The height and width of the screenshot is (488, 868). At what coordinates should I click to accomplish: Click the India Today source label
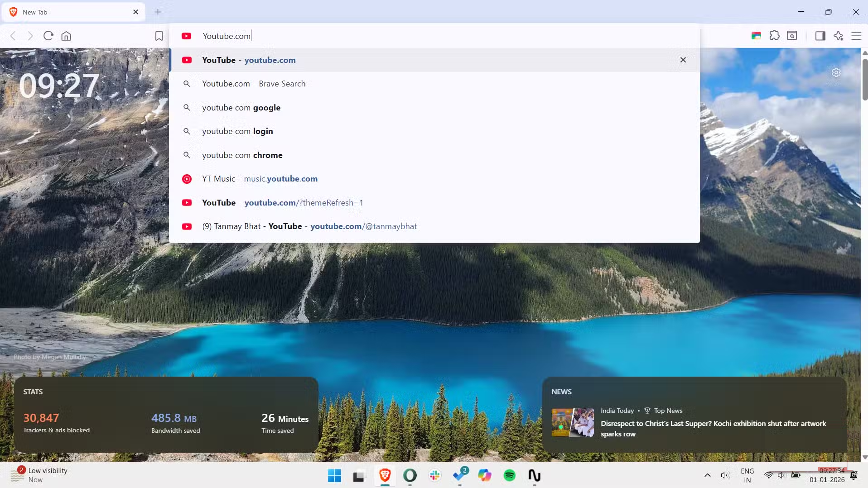[x=617, y=411]
